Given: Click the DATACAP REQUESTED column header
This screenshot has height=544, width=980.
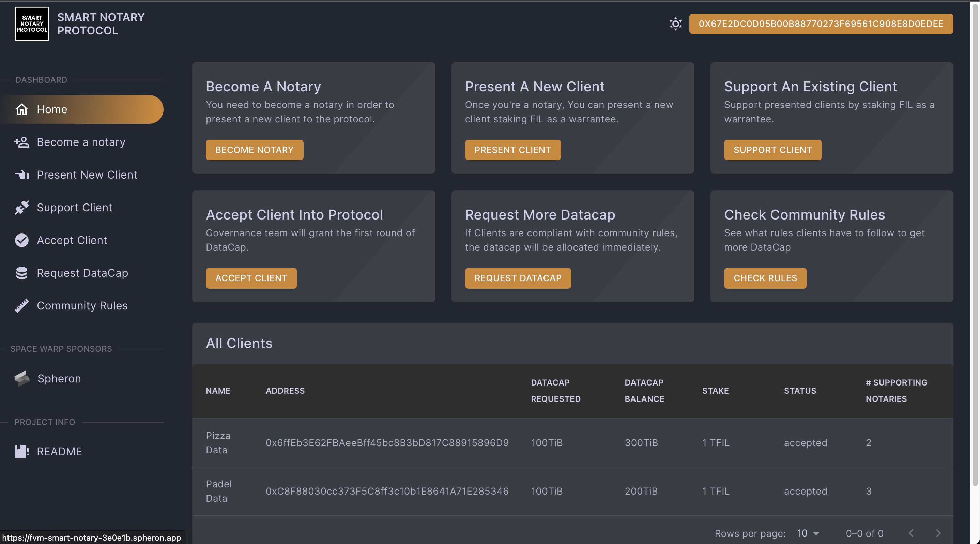Looking at the screenshot, I should tap(555, 391).
